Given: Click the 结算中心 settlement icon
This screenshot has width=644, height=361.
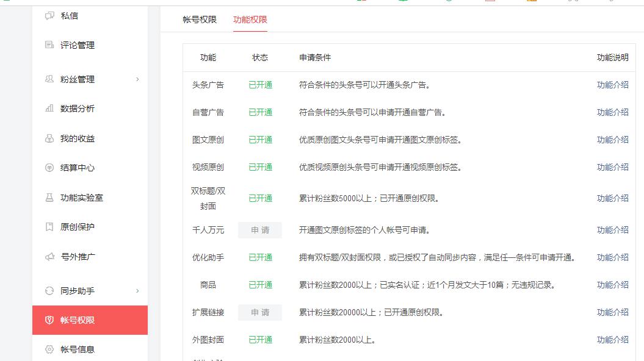Looking at the screenshot, I should pyautogui.click(x=49, y=168).
